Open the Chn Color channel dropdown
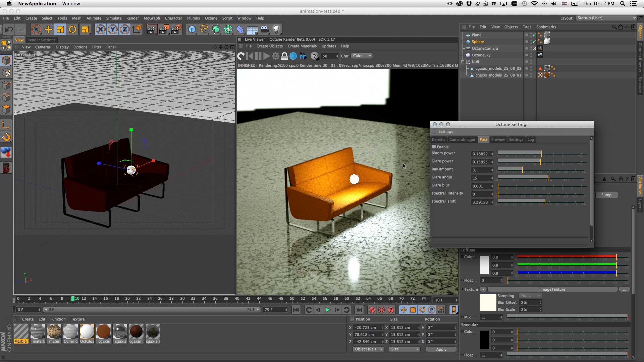 [362, 56]
